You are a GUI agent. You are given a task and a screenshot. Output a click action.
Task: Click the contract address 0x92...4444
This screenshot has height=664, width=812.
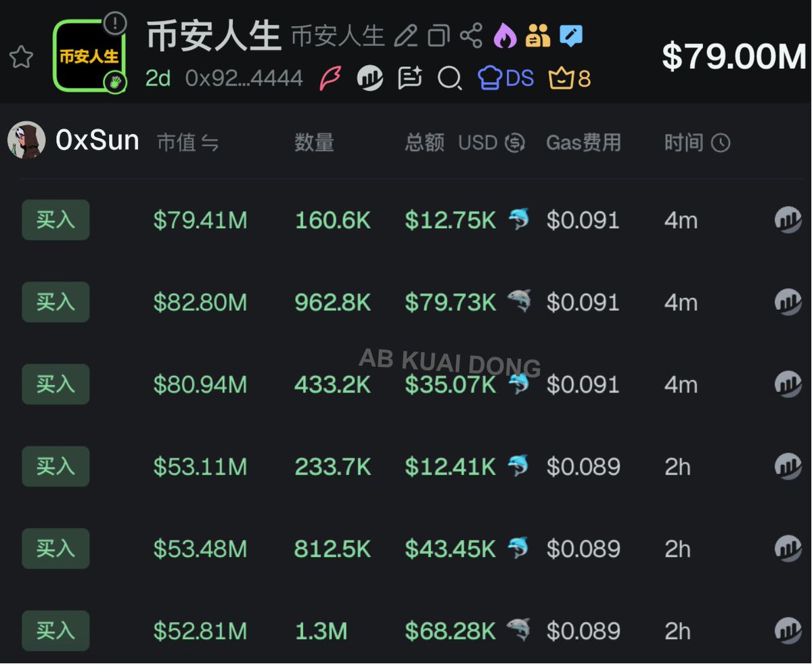point(244,79)
